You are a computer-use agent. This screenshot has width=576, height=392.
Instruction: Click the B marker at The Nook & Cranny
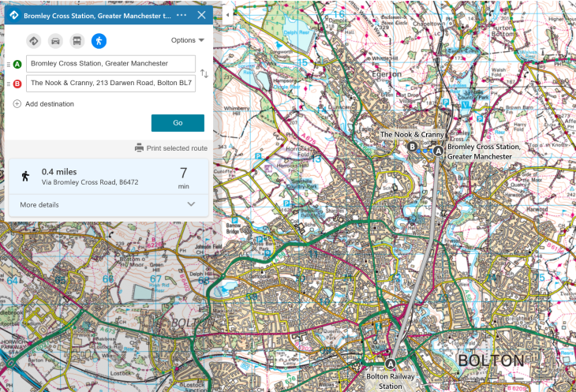[412, 146]
